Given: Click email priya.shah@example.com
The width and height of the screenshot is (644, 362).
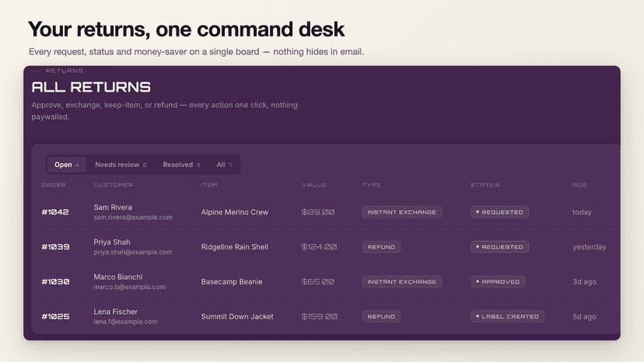Looking at the screenshot, I should pos(133,252).
